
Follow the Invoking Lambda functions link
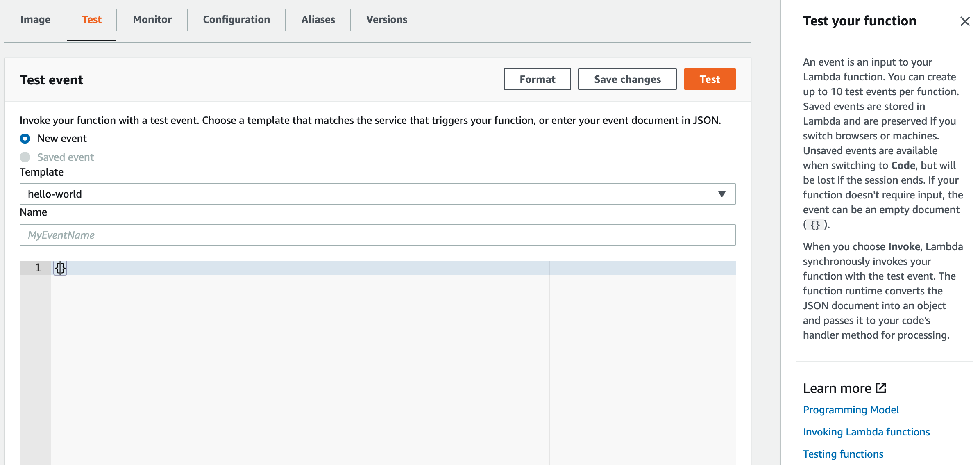[866, 432]
